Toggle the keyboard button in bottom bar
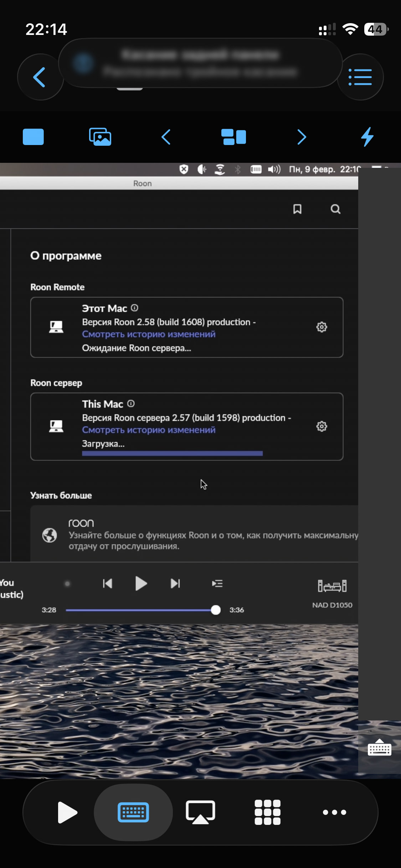The image size is (401, 868). 133,812
